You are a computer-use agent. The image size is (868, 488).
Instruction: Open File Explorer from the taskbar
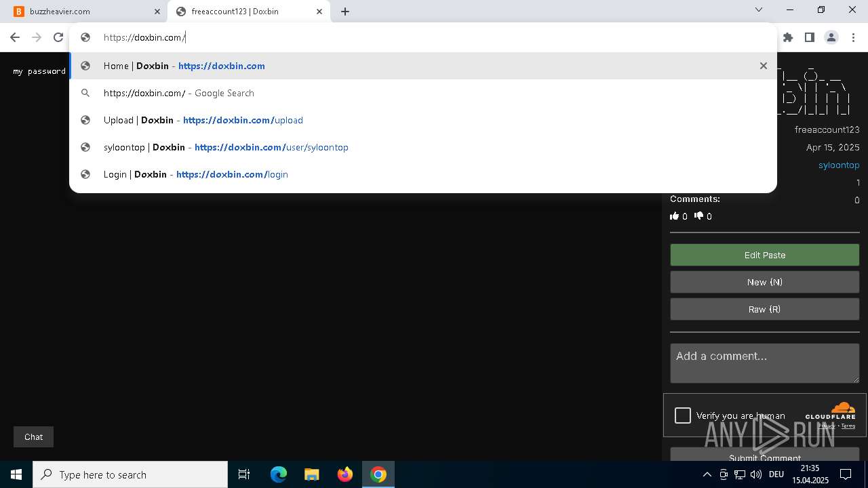311,474
